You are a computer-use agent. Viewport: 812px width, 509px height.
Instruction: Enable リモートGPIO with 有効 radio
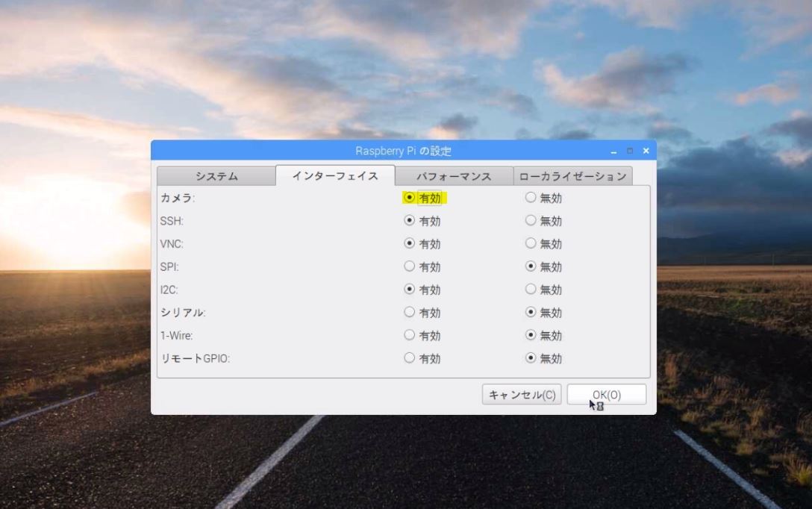[x=409, y=358]
